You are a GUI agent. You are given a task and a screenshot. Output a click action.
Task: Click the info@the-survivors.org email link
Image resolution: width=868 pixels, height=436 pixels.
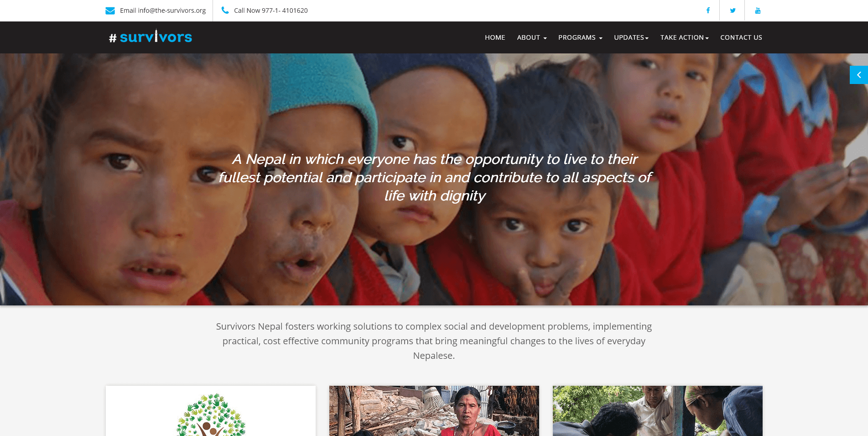click(x=172, y=11)
